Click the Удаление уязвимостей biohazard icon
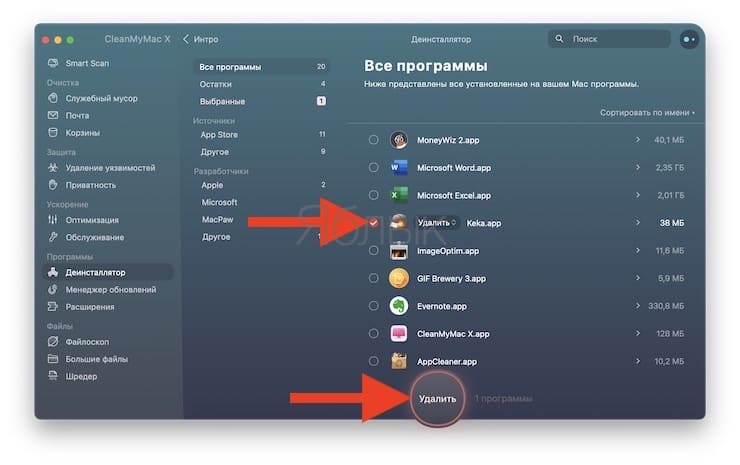 click(x=53, y=168)
